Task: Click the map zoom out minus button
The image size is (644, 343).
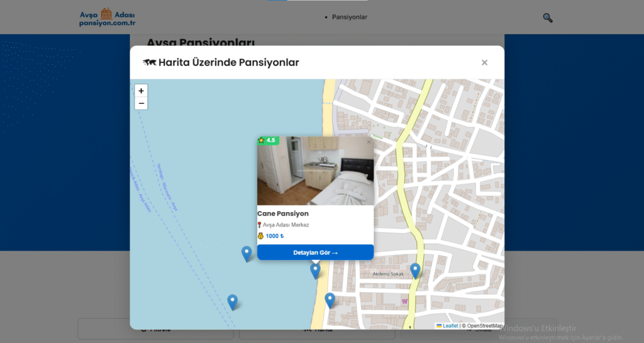Action: tap(141, 103)
